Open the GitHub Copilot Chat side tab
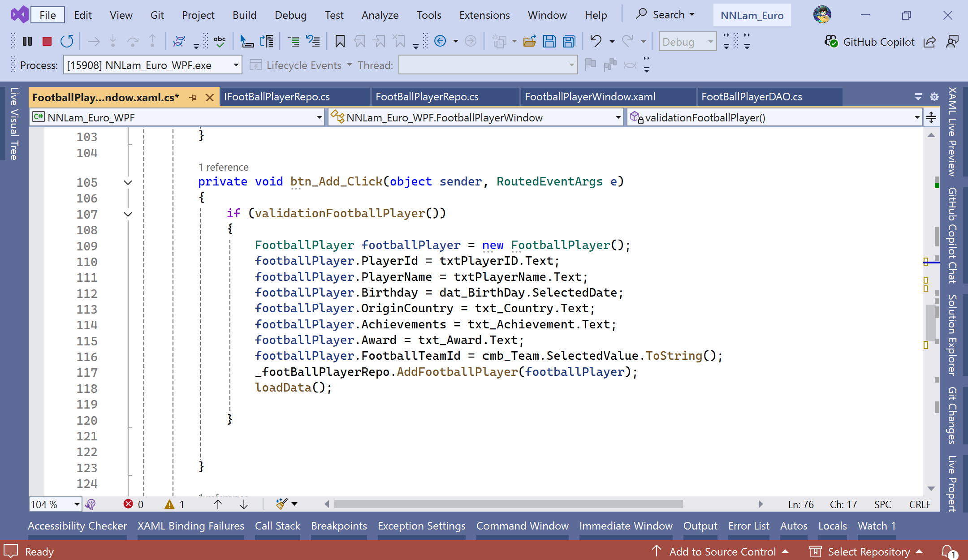This screenshot has height=560, width=968. point(952,235)
